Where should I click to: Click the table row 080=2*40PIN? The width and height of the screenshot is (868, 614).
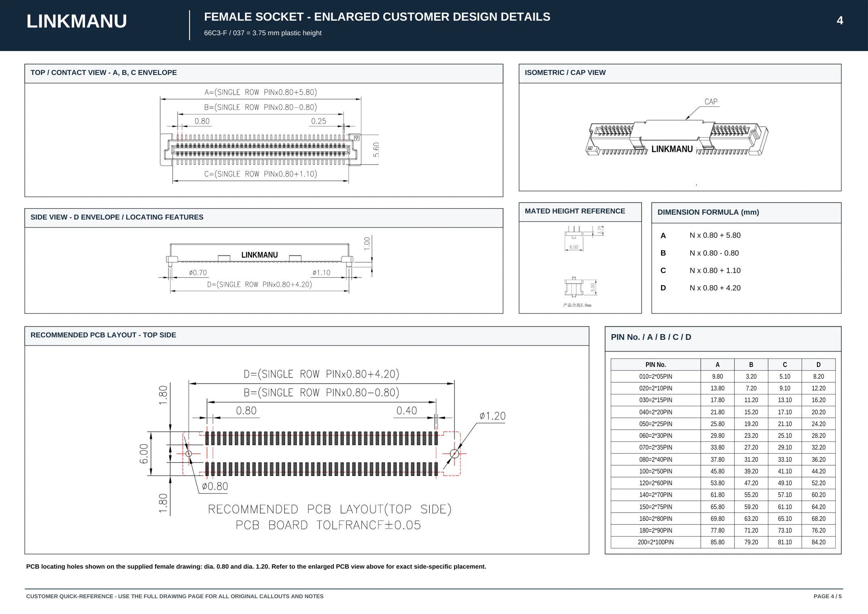(723, 460)
